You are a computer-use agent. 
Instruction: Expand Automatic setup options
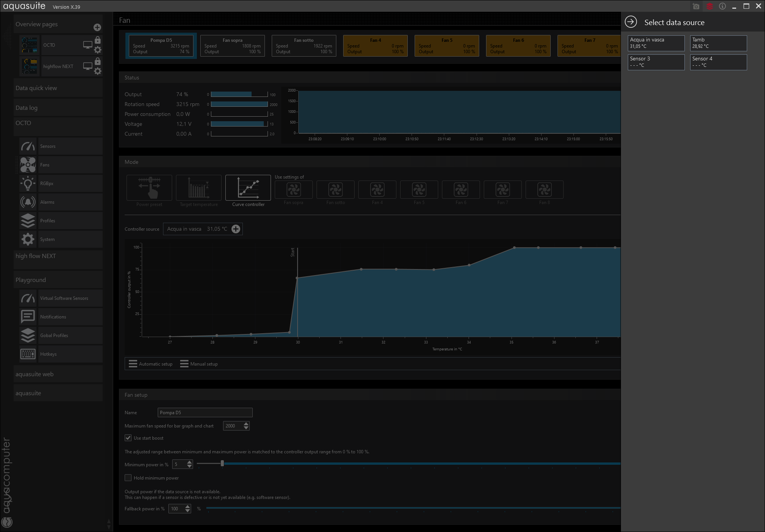[x=151, y=364]
